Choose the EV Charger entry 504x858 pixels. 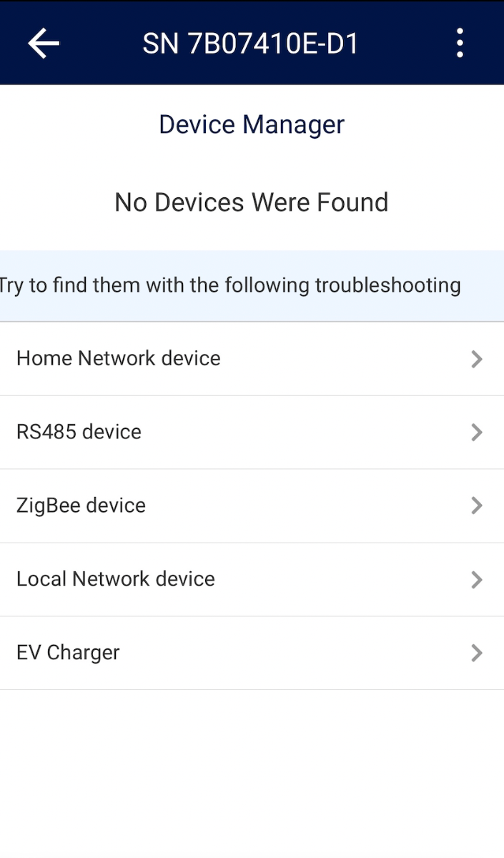[x=252, y=653]
